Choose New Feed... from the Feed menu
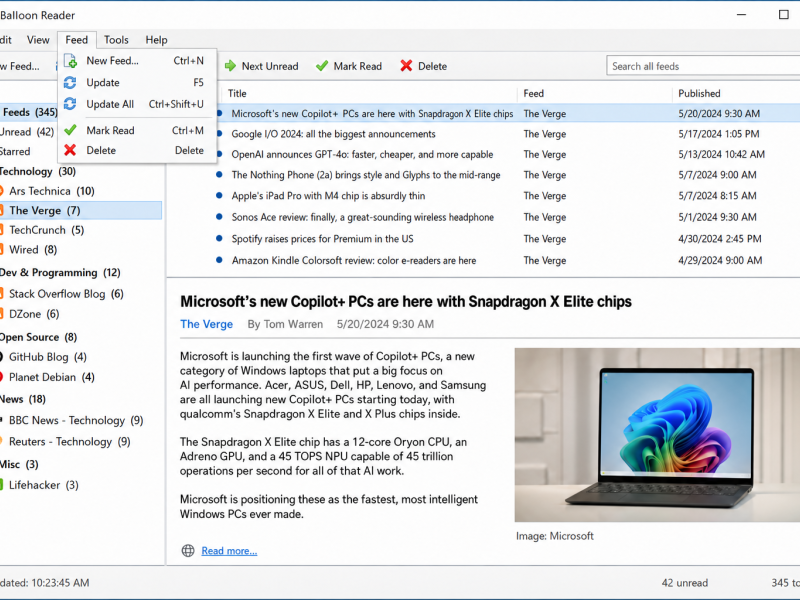 coord(137,61)
